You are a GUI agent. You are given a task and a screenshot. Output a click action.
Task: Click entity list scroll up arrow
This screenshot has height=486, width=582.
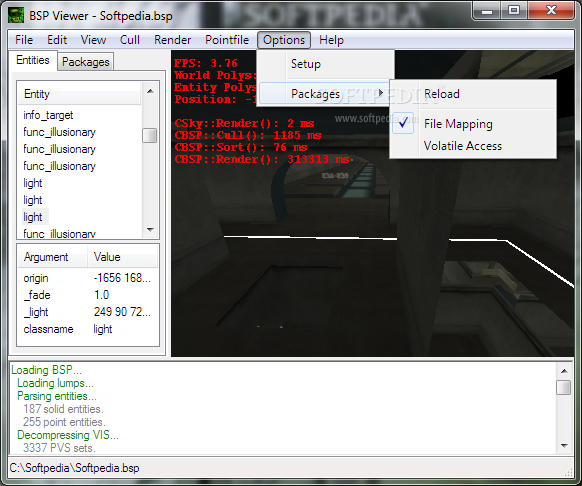click(150, 91)
